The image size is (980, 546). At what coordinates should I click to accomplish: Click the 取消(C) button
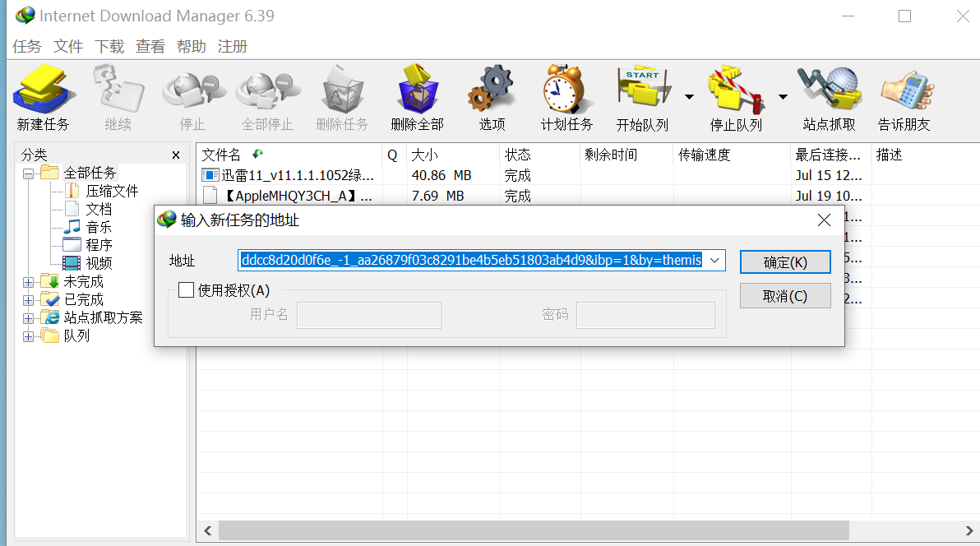pos(785,296)
